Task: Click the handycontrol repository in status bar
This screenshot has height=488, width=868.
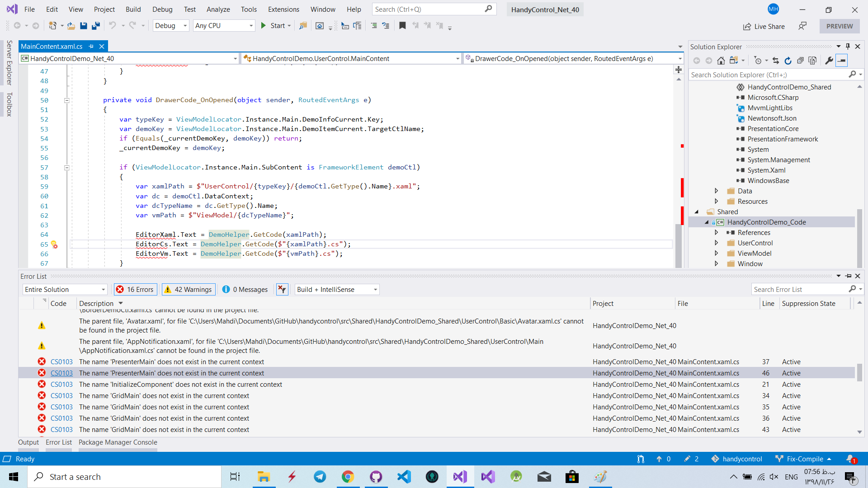Action: 737,459
